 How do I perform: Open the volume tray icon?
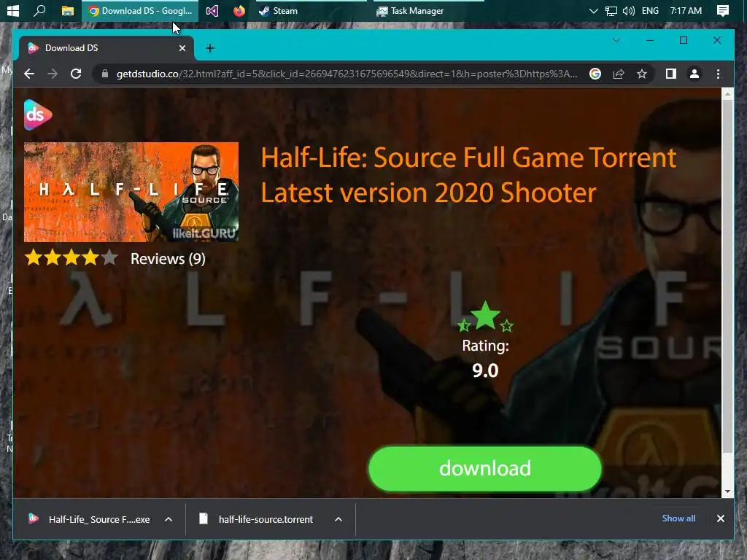tap(628, 10)
